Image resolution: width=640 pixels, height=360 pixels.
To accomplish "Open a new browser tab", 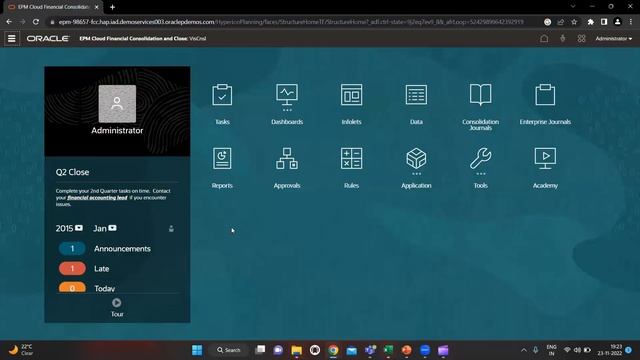I will (112, 7).
